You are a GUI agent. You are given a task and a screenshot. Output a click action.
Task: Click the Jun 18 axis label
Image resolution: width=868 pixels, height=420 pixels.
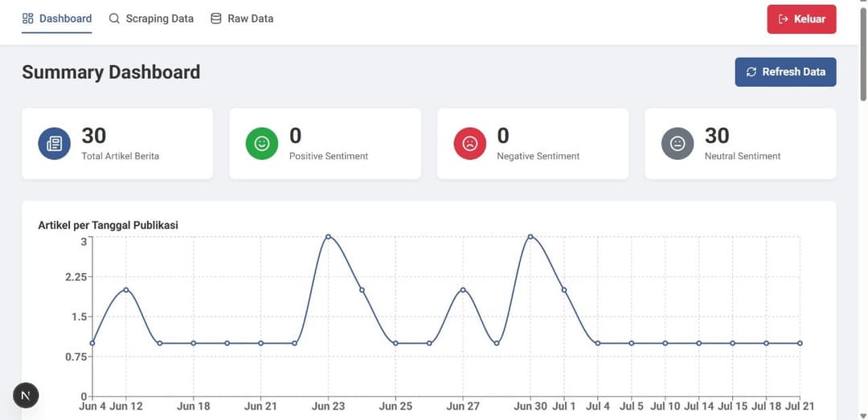[x=194, y=406]
